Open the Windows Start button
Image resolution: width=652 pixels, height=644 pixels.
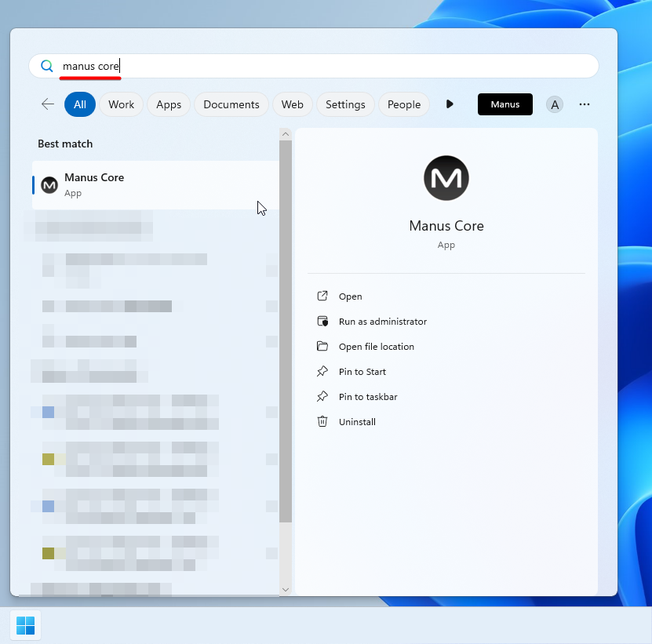coord(26,625)
